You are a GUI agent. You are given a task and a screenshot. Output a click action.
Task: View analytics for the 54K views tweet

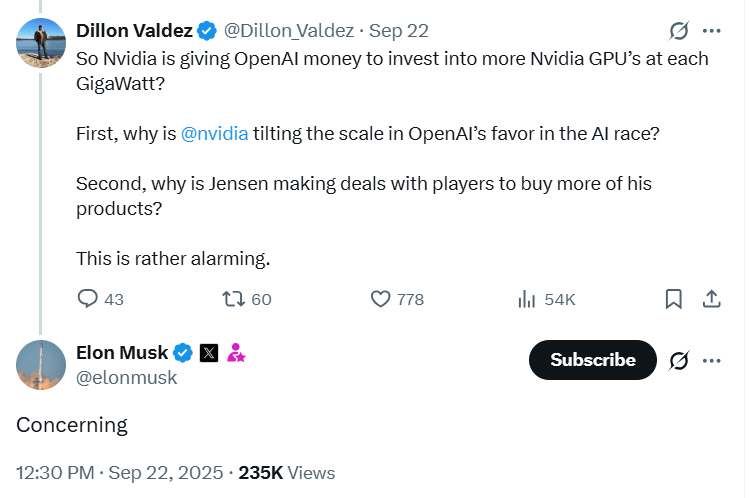coord(527,299)
